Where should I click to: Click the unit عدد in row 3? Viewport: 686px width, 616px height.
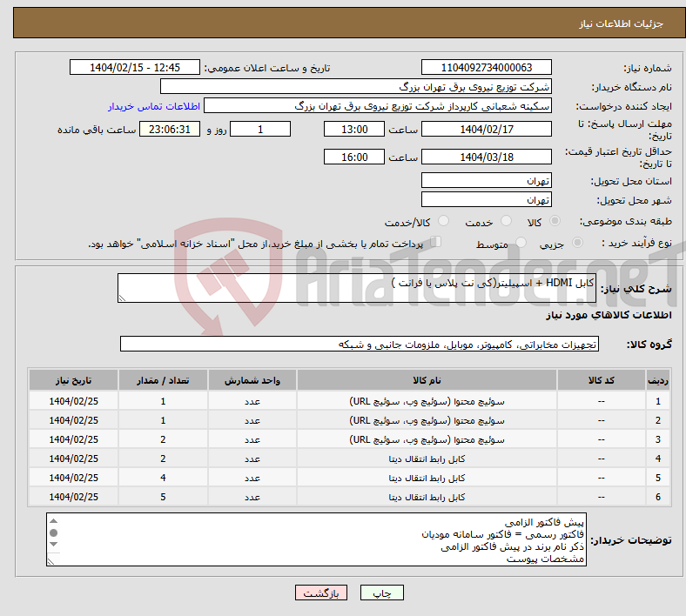[x=252, y=439]
